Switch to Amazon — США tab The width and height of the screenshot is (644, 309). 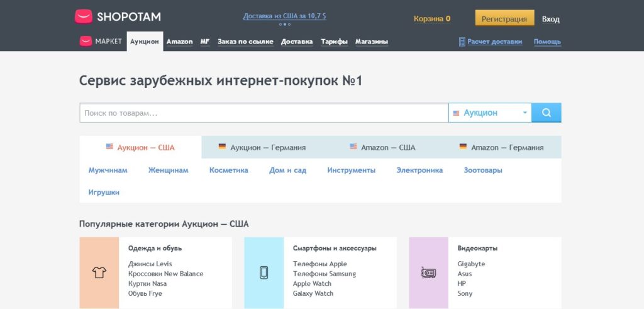point(382,148)
